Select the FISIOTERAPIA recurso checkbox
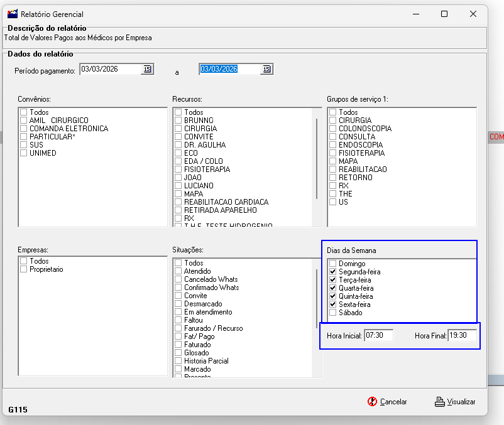This screenshot has width=504, height=425. [178, 169]
